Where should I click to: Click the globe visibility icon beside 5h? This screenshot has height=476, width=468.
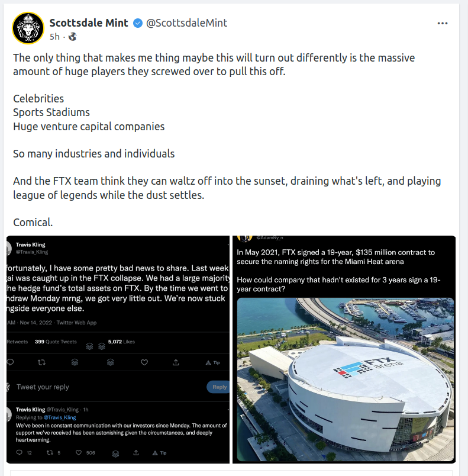click(72, 37)
